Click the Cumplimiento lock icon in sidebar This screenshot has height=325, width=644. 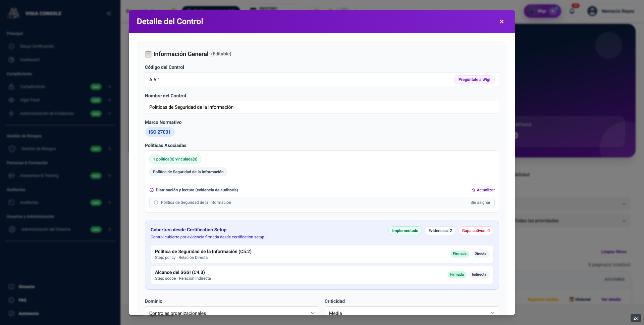pos(11,87)
